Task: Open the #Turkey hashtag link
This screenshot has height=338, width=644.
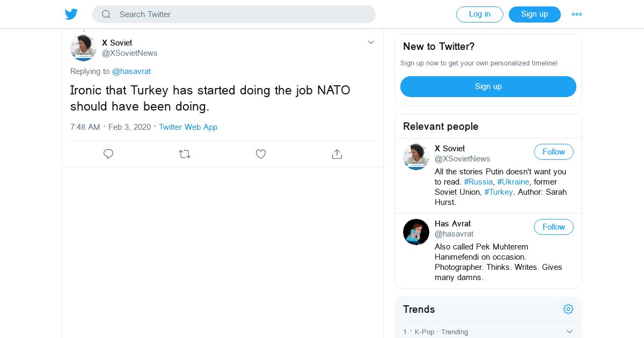Action: (499, 192)
